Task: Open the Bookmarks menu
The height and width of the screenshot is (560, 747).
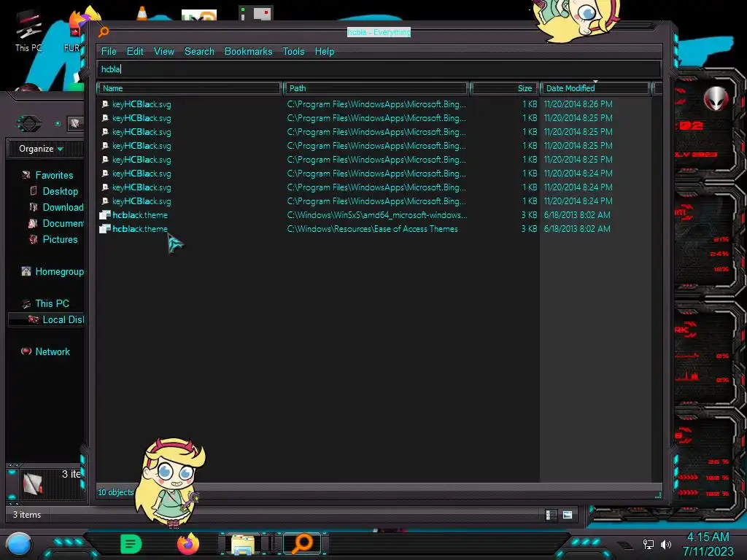Action: click(x=248, y=52)
